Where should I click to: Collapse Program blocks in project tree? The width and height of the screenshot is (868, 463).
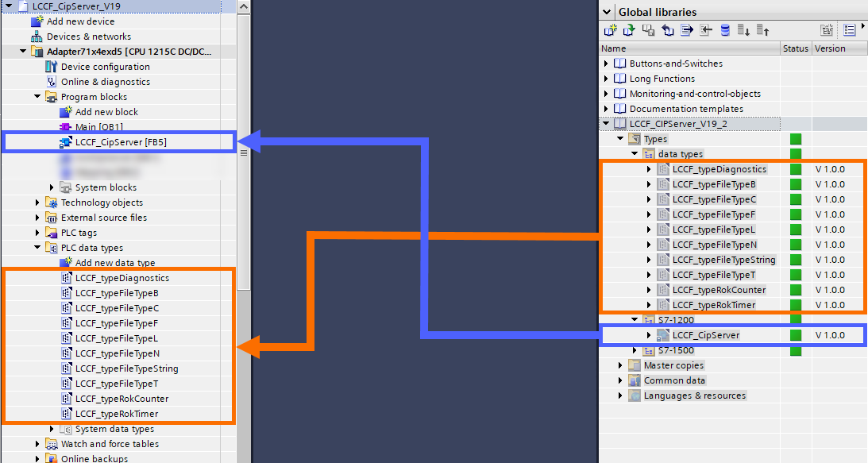37,96
